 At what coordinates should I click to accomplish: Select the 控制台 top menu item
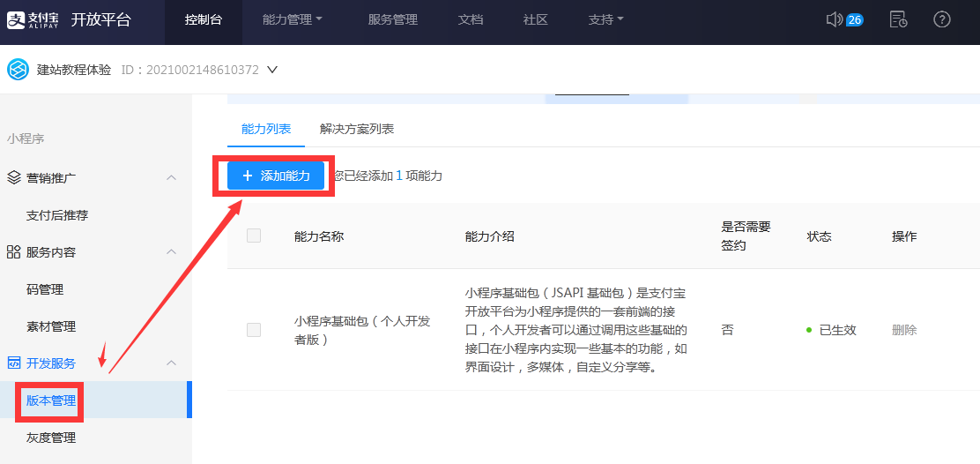[204, 19]
